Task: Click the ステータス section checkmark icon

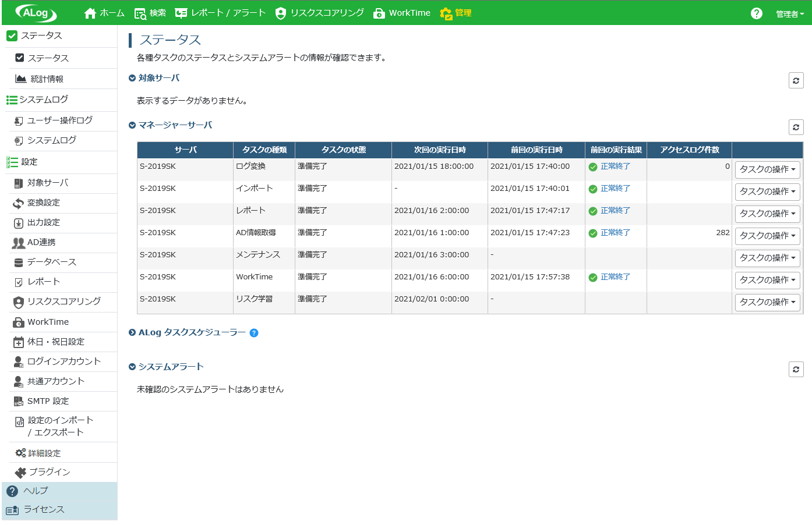Action: coord(12,36)
